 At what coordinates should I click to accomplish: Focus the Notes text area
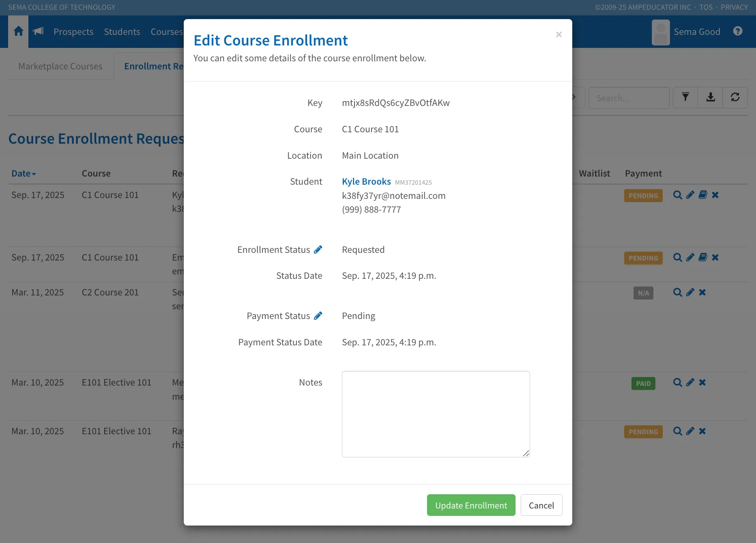coord(436,414)
